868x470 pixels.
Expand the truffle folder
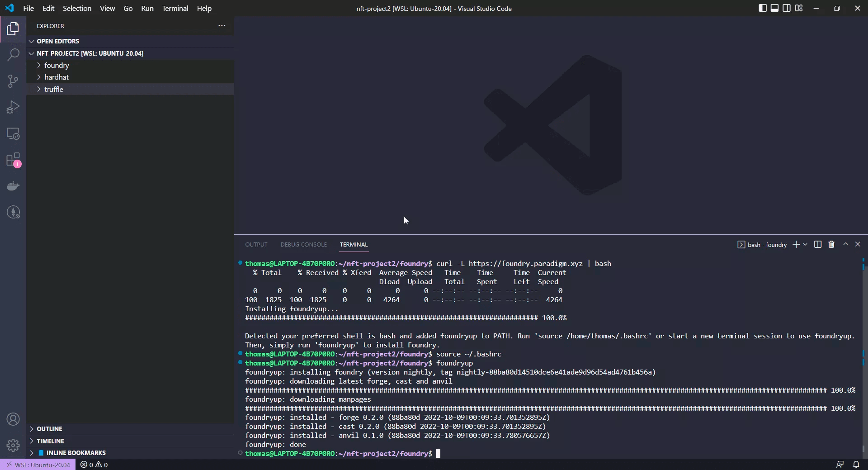pos(130,89)
